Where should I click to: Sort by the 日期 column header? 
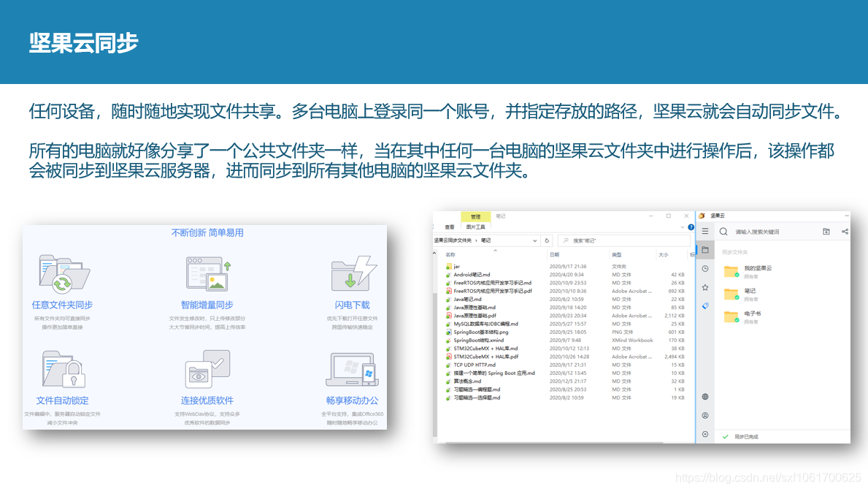coord(554,255)
